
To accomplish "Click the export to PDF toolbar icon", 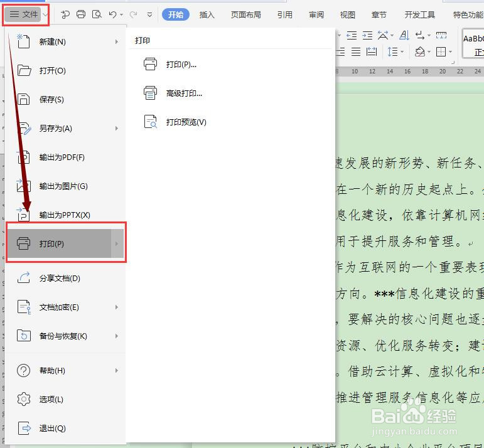I will coord(65,14).
